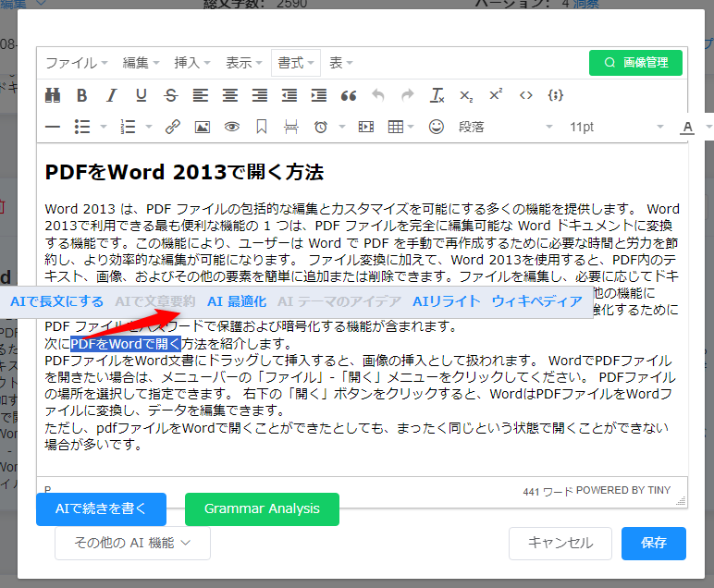Align text left
This screenshot has height=588, width=714.
click(201, 95)
